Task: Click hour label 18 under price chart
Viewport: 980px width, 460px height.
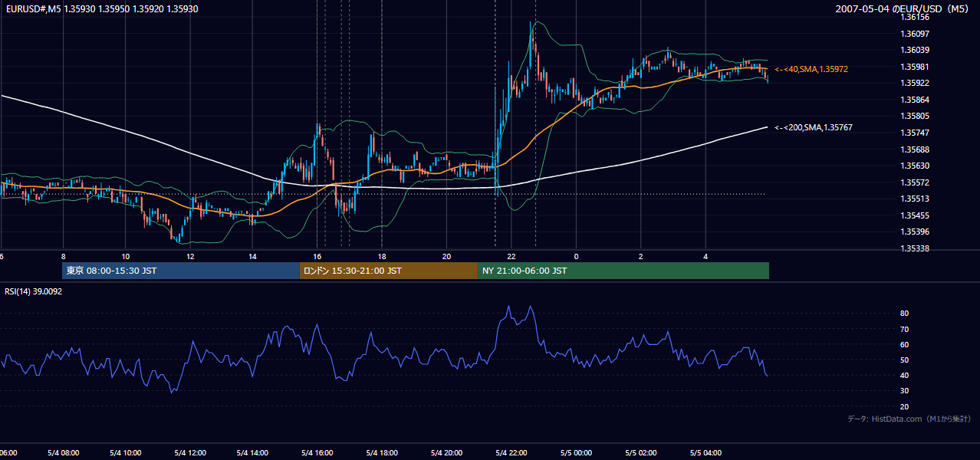Action: [381, 256]
